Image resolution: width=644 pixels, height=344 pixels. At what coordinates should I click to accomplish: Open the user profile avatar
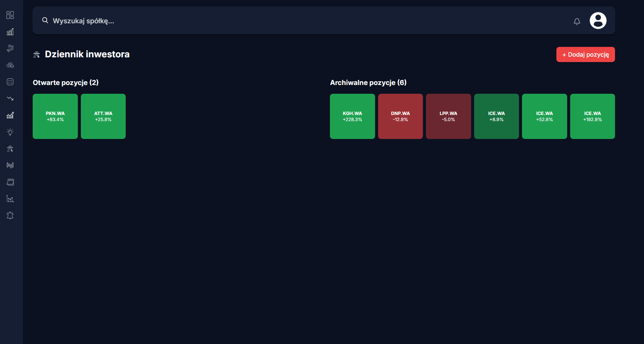pos(598,21)
